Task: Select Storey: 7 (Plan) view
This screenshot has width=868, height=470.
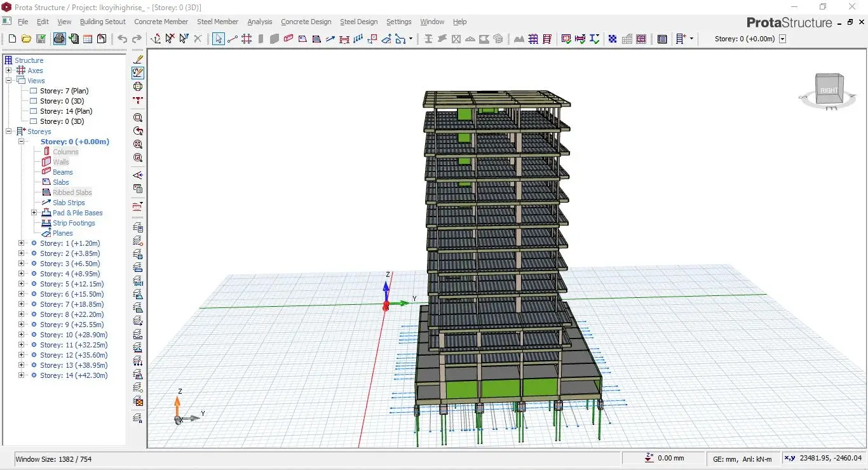Action: coord(64,91)
